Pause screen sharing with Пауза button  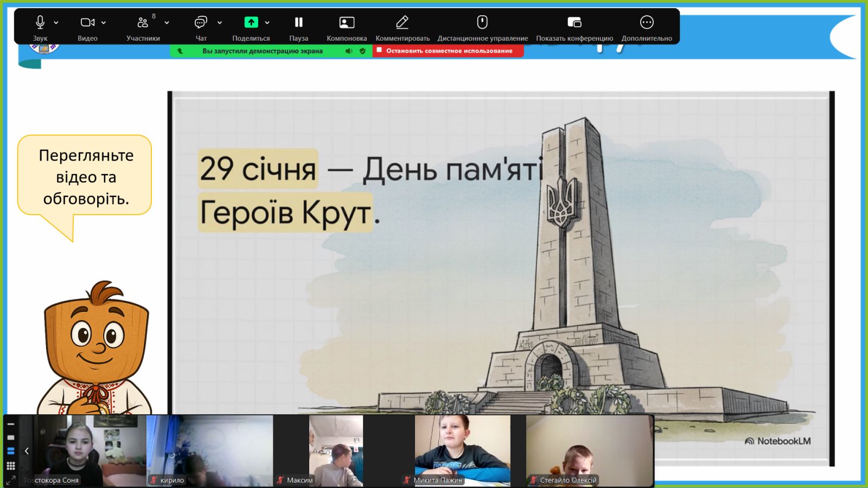[298, 23]
